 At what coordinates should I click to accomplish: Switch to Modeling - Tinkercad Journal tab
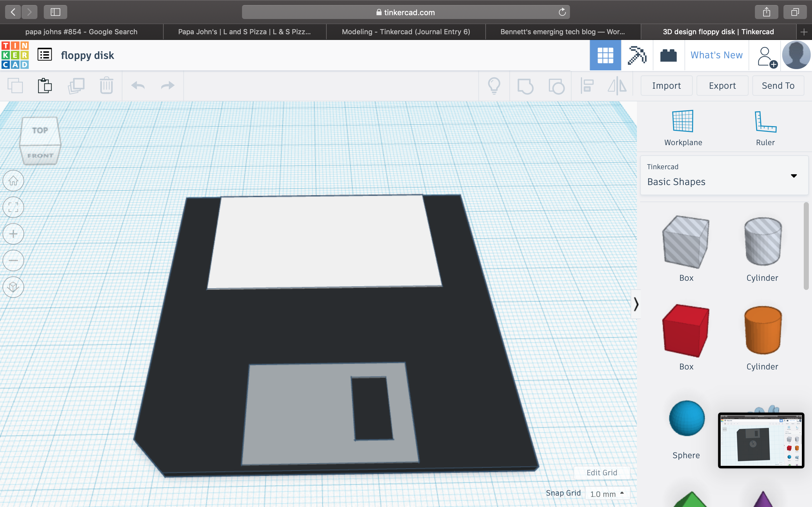coord(406,32)
